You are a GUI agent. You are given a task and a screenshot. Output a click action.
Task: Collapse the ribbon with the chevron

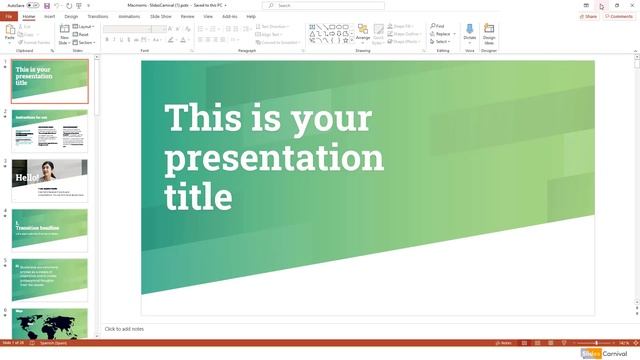635,51
